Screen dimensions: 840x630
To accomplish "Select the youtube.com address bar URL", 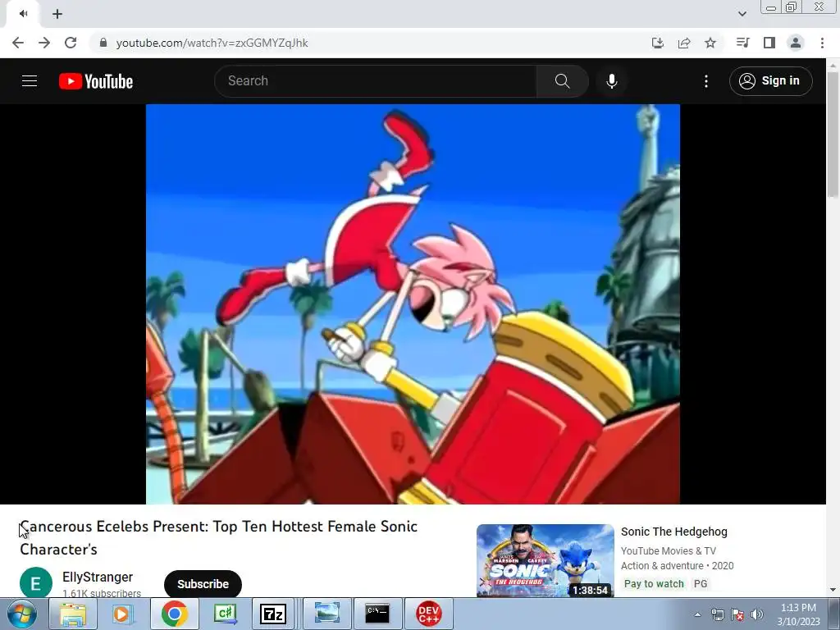I will point(212,43).
